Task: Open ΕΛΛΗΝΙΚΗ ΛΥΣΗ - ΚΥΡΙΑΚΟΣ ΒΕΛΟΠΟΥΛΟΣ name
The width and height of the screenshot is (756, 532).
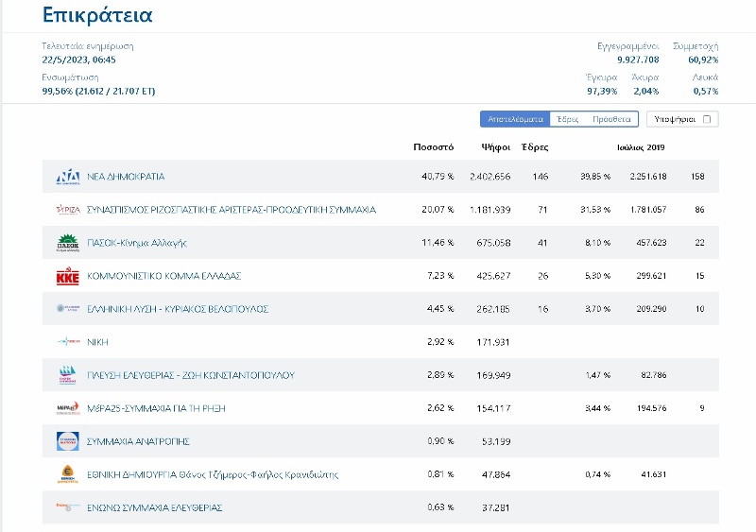Action: point(178,309)
